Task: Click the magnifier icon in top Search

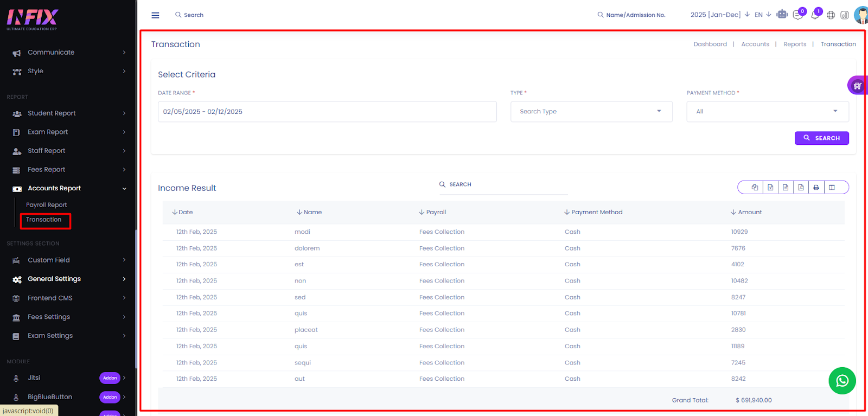Action: pyautogui.click(x=178, y=15)
